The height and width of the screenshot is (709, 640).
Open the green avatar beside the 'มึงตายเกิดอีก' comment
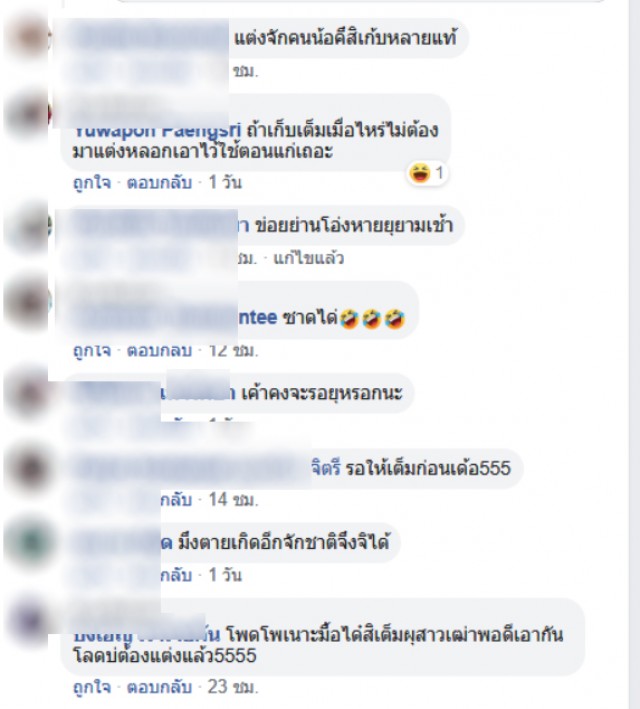(x=28, y=543)
